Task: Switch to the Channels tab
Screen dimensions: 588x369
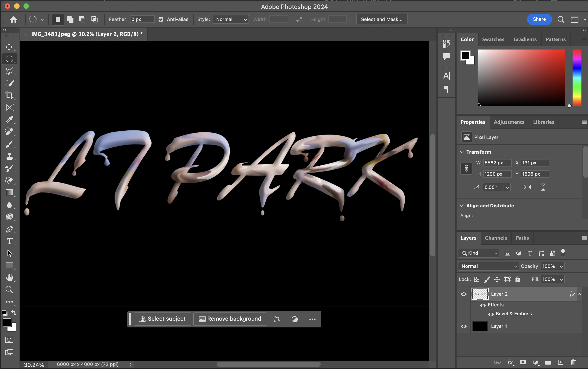Action: coord(496,238)
